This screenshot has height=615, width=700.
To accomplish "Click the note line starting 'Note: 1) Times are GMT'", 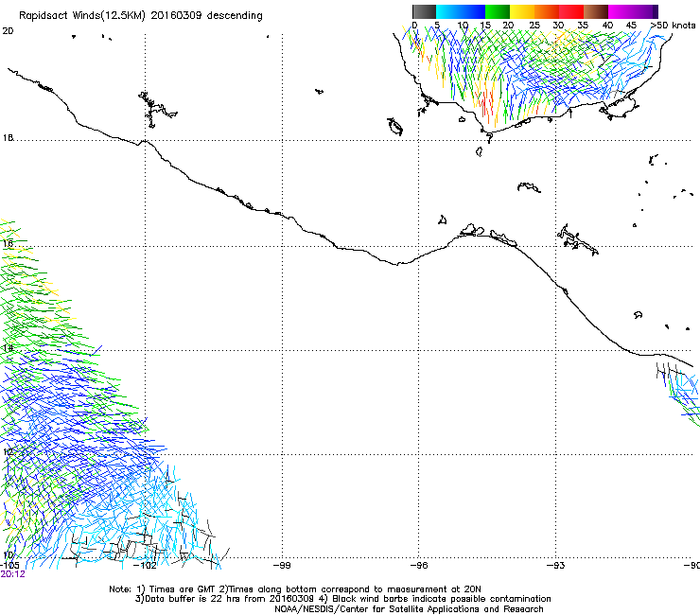I will [x=295, y=589].
